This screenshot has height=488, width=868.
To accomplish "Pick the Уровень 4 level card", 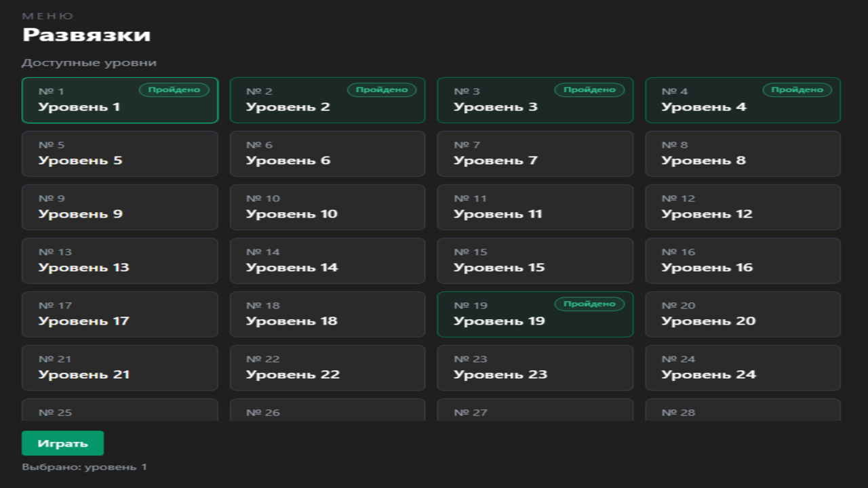I will (743, 100).
